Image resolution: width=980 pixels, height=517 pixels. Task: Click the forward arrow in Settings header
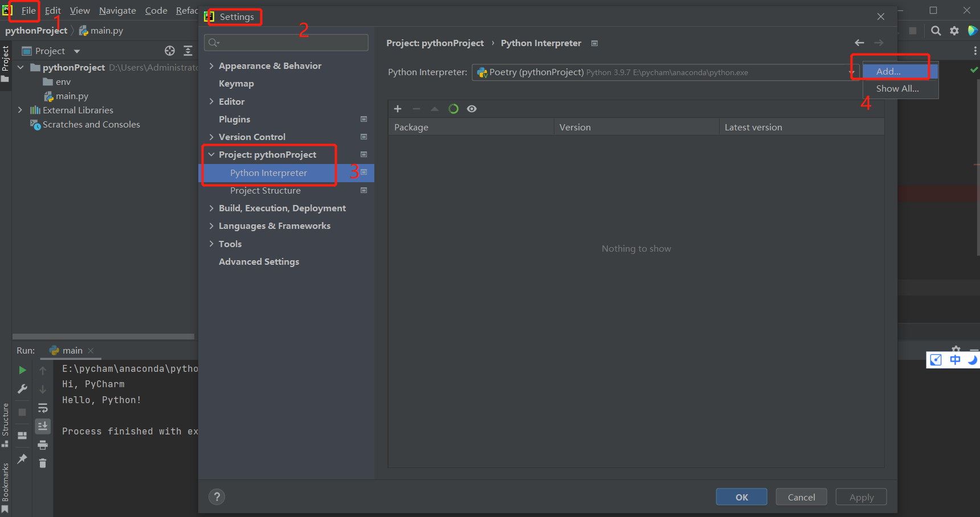[879, 43]
